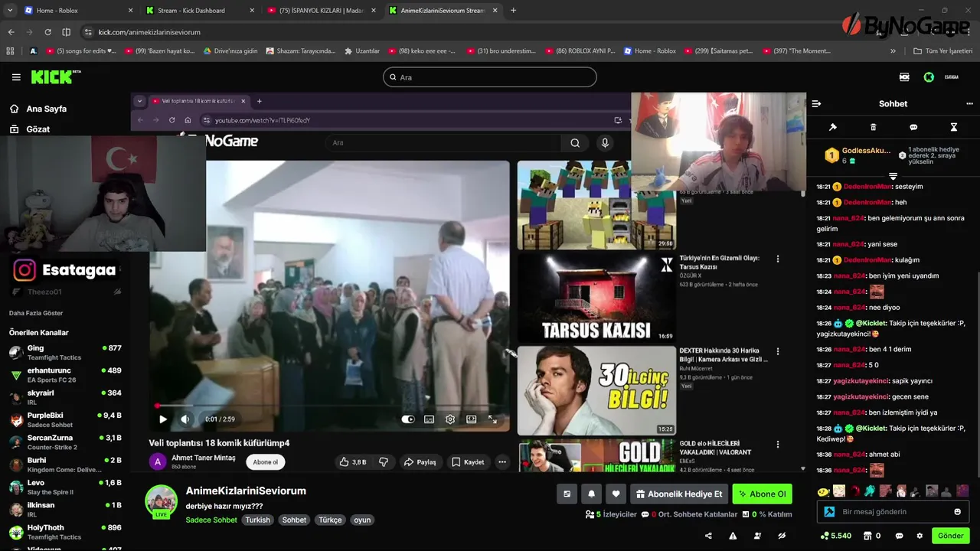Open YouTube player settings gear
980x551 pixels.
(450, 419)
